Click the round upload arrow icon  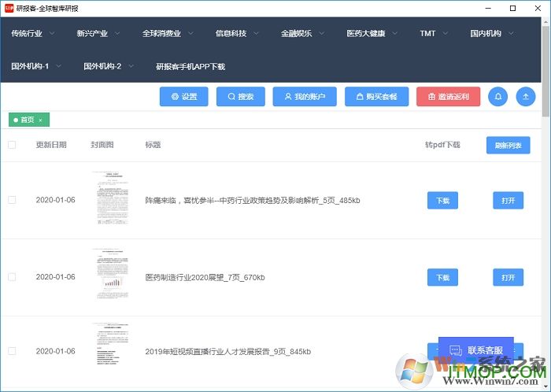tap(525, 97)
